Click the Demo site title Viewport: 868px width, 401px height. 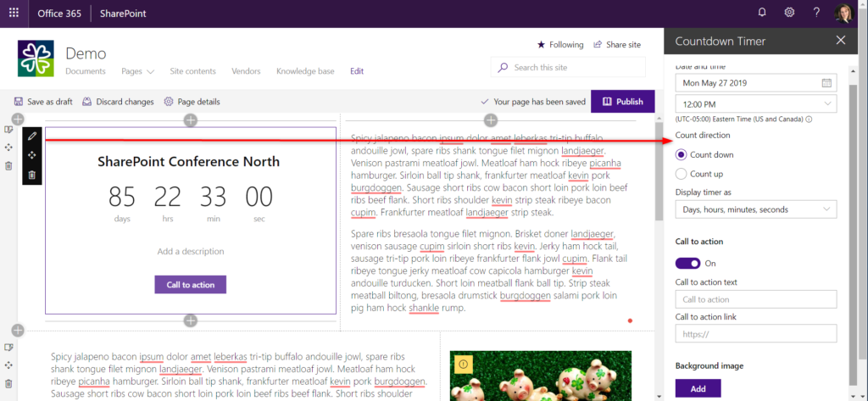[86, 53]
